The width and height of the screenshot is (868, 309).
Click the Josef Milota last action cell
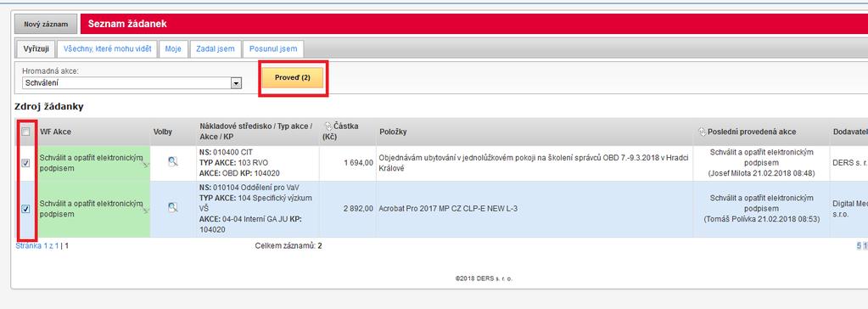pyautogui.click(x=762, y=163)
